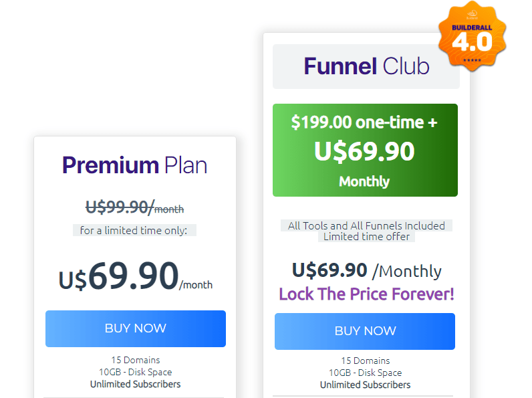The image size is (532, 398).
Task: Click "Unlimited Subscribers" under Premium Plan
Action: (135, 384)
